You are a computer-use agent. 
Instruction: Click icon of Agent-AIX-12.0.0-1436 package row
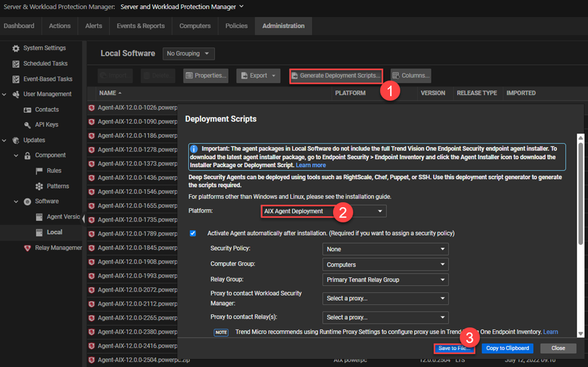[92, 178]
